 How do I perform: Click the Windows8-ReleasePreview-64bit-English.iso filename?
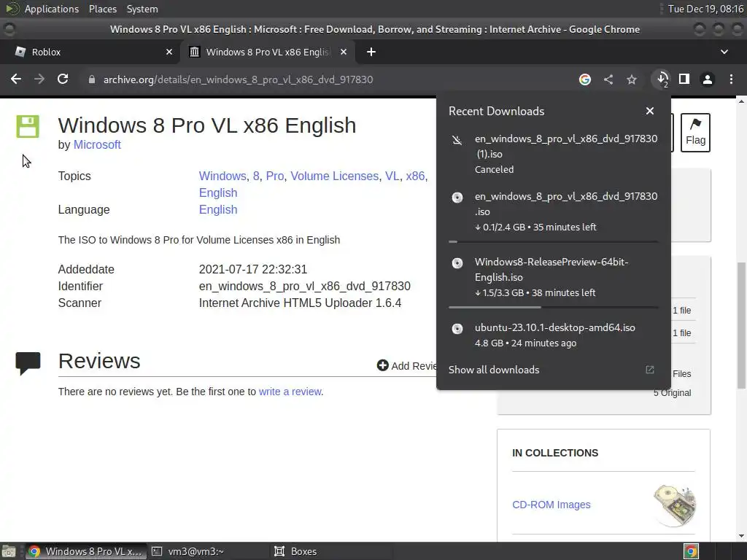pos(551,270)
